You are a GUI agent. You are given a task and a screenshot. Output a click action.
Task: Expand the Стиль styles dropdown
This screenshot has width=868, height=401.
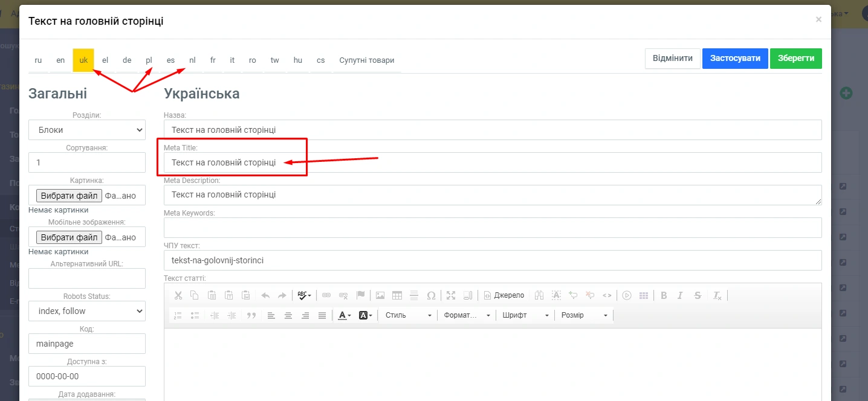[408, 315]
